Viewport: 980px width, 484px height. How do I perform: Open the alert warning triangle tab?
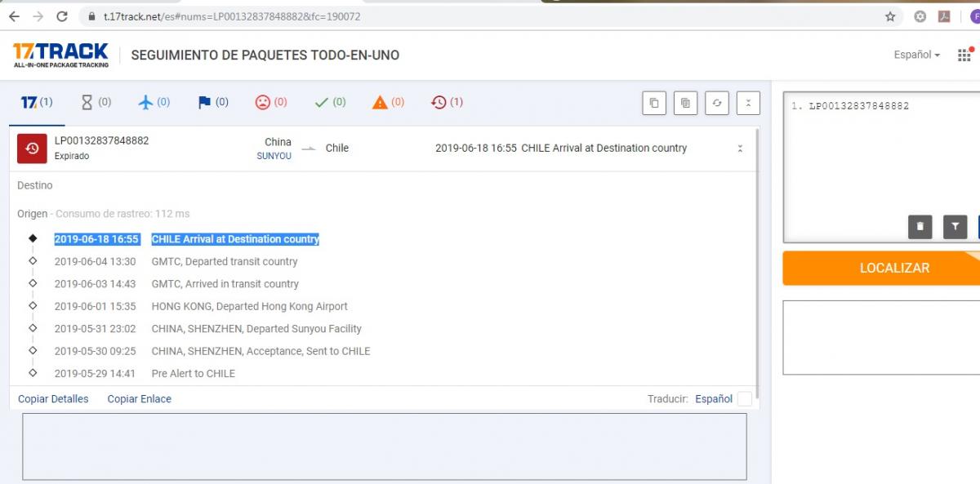point(388,102)
